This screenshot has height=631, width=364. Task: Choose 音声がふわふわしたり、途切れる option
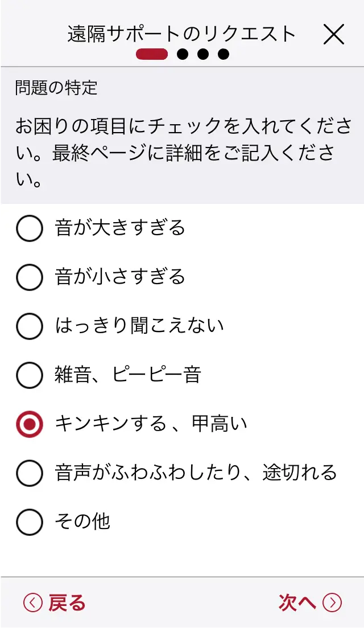tap(30, 473)
